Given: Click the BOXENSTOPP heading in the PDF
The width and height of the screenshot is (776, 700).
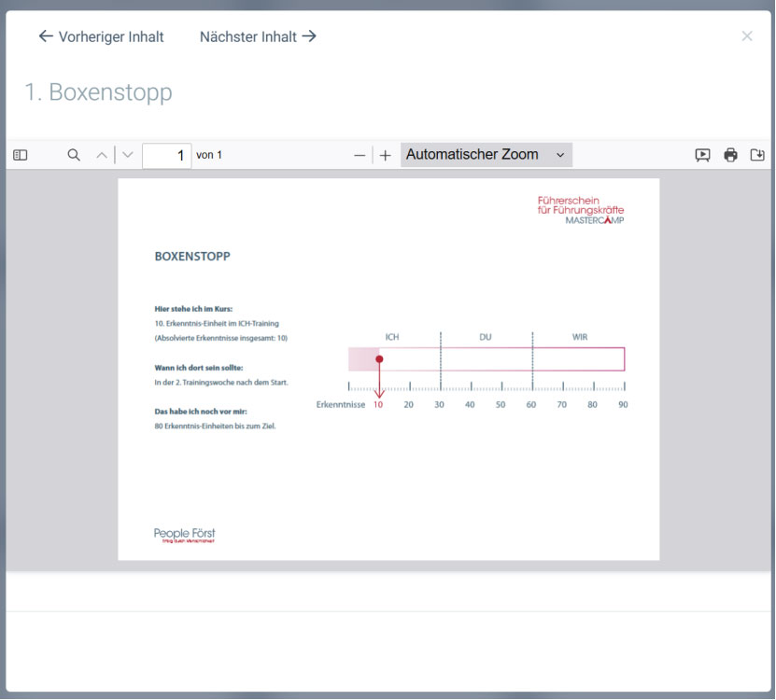Looking at the screenshot, I should click(192, 257).
